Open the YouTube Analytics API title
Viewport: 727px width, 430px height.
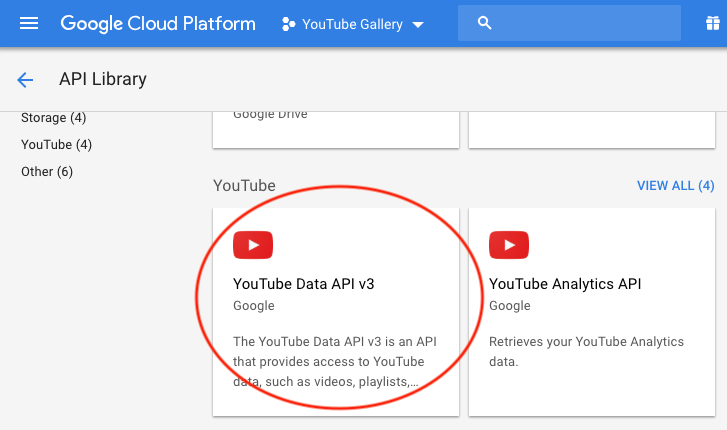point(565,284)
